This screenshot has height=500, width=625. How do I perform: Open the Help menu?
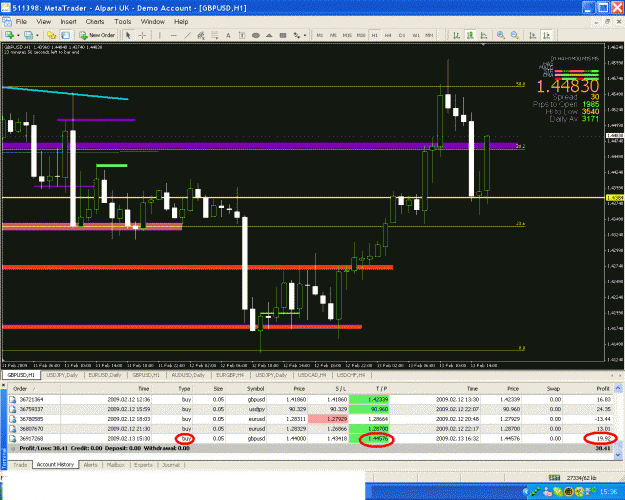point(181,22)
